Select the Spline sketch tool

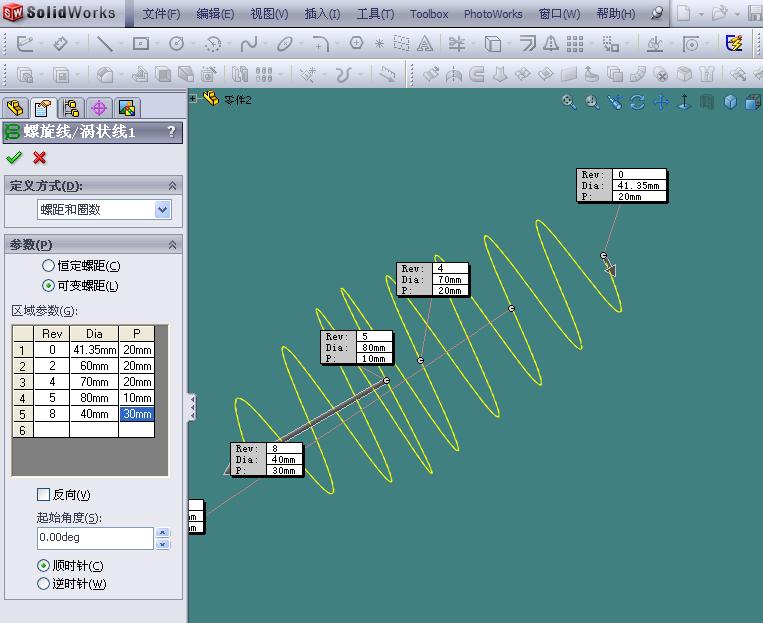click(x=249, y=44)
